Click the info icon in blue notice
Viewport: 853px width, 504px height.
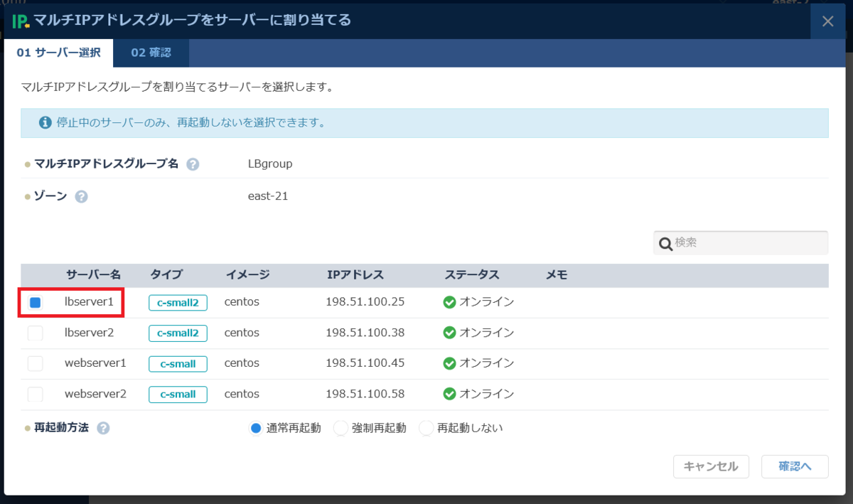click(45, 122)
